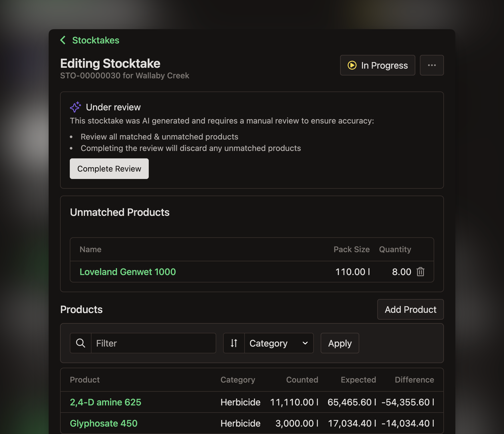504x434 pixels.
Task: Click the Add Product button
Action: (x=410, y=309)
